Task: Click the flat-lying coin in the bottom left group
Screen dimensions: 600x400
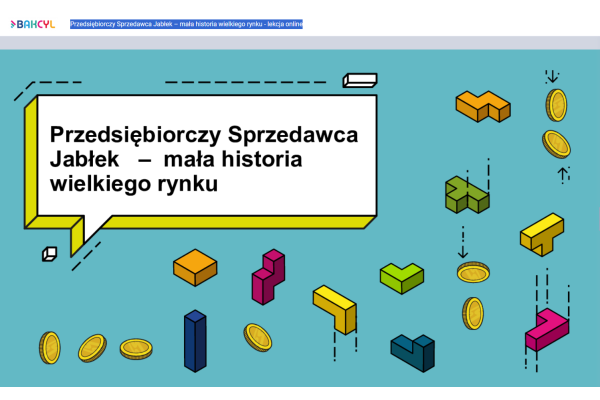Action: coord(136,348)
